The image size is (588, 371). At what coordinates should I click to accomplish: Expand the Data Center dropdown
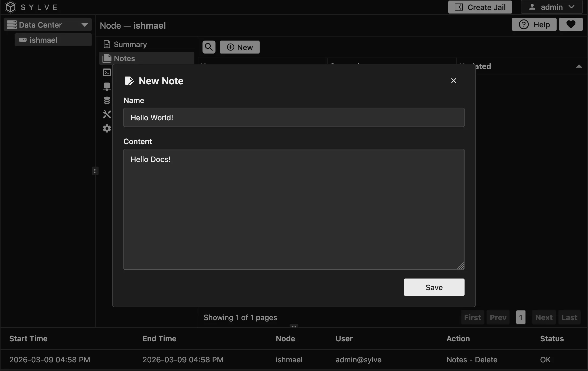pos(84,25)
